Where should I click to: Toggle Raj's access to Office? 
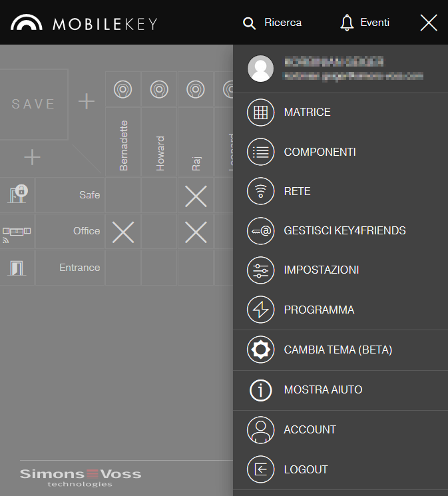coord(196,232)
